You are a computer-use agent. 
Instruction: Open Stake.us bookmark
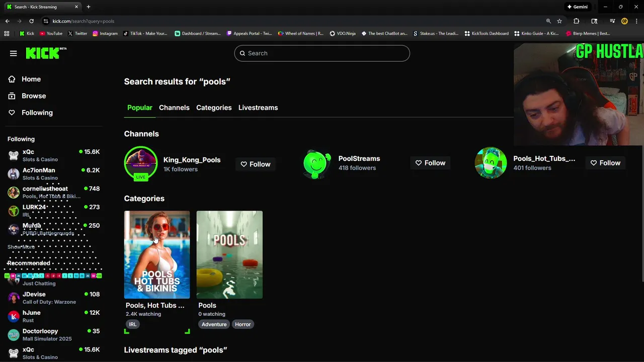coord(436,34)
